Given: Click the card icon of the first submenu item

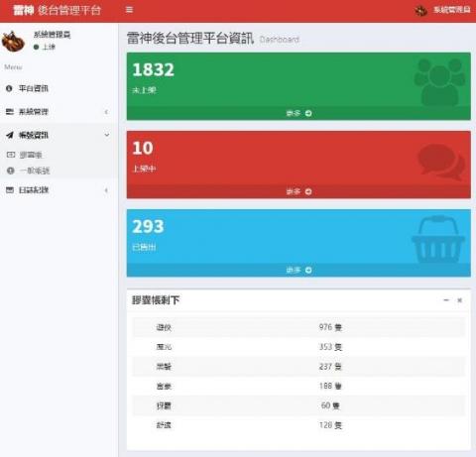Looking at the screenshot, I should [11, 155].
